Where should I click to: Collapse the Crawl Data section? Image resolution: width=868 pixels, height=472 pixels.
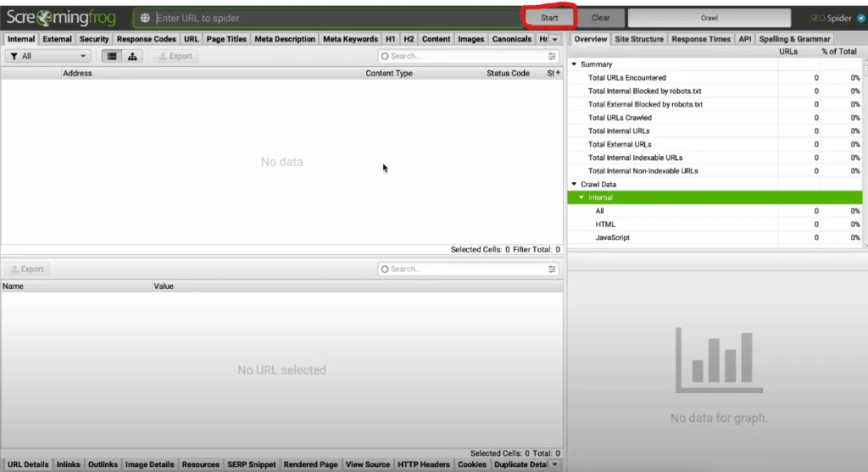[x=574, y=184]
